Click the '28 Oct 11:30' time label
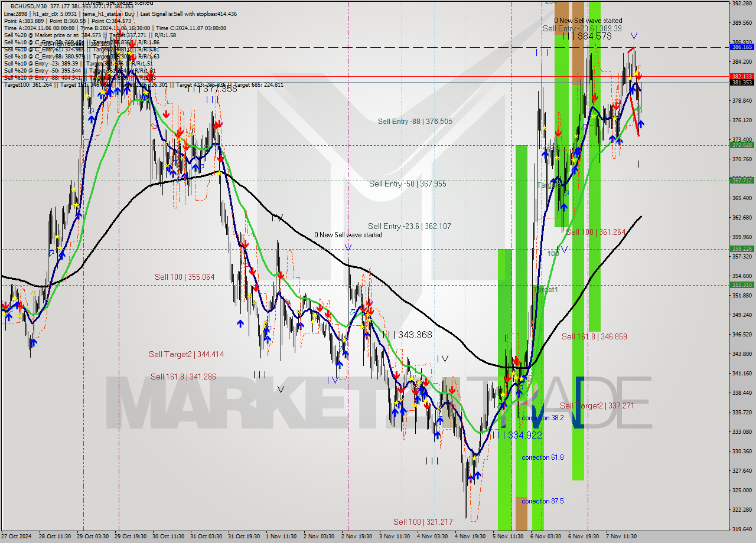The image size is (756, 543). pos(56,537)
